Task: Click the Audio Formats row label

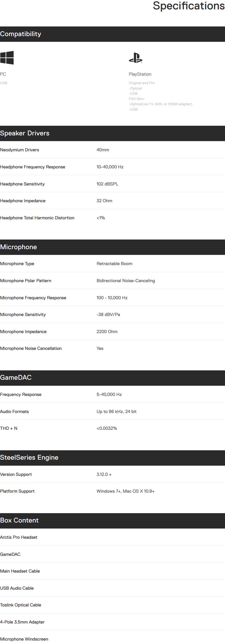Action: coord(14,412)
